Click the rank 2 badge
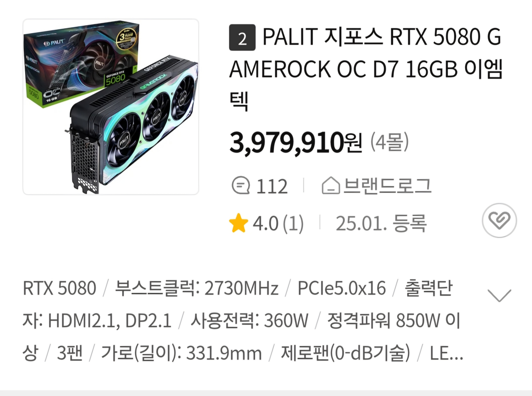 pyautogui.click(x=242, y=37)
